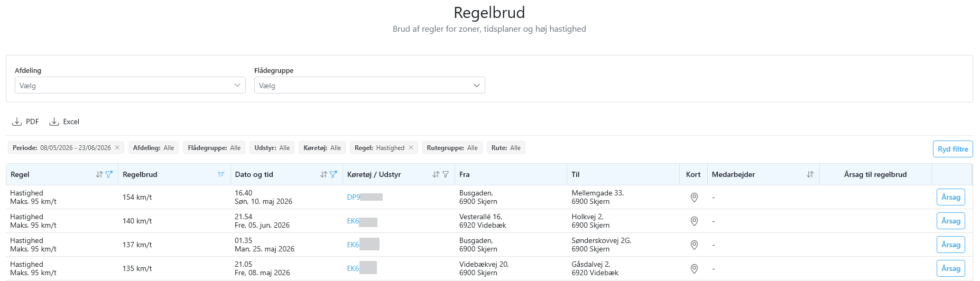
Task: Sort Køretøj / Udstyr column arrows
Action: (436, 174)
